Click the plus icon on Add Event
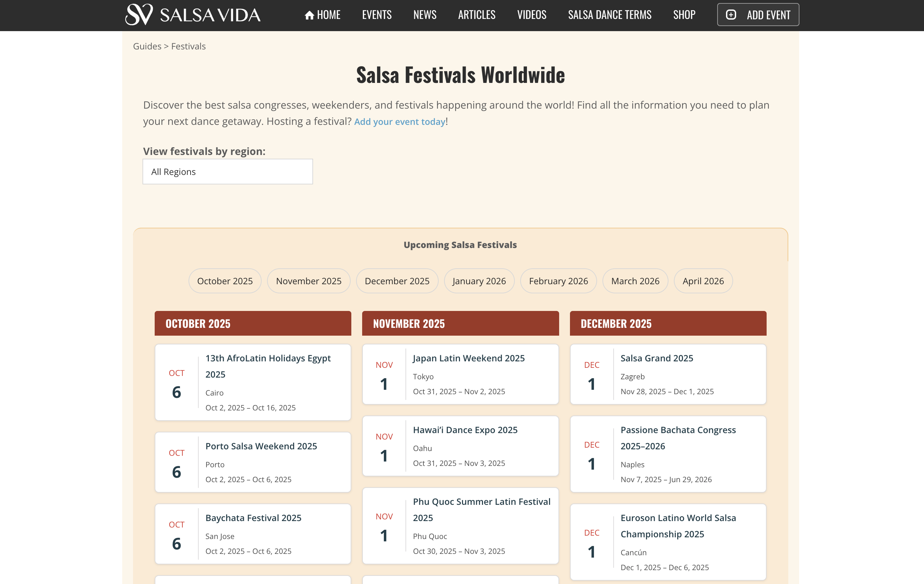This screenshot has width=924, height=584. tap(731, 15)
